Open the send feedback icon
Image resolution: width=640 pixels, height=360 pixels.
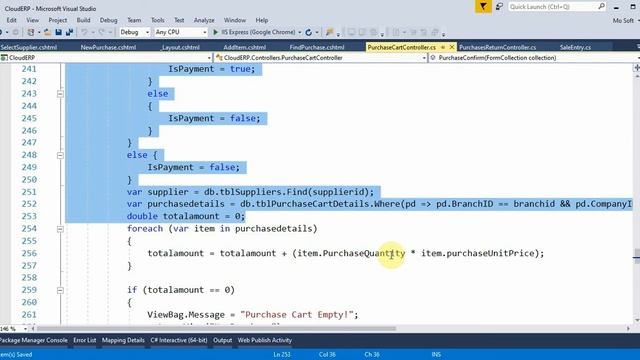point(499,7)
